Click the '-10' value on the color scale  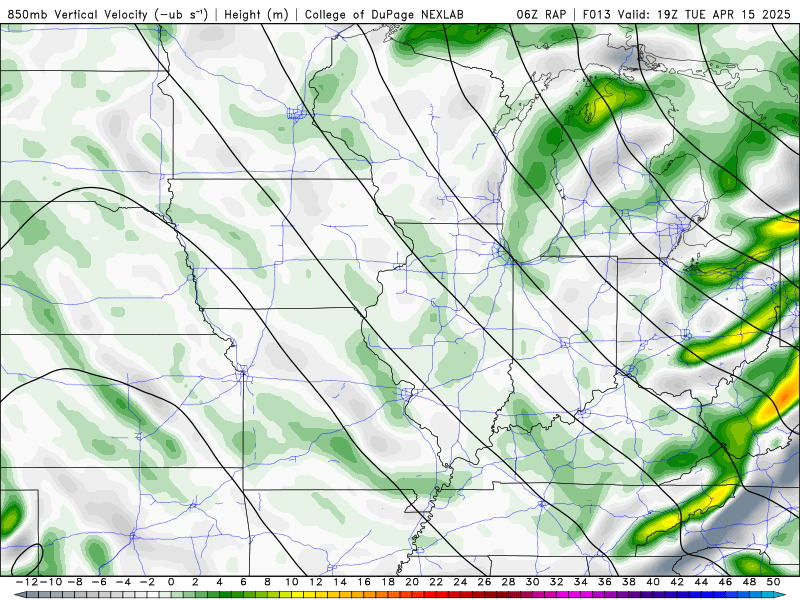(x=50, y=582)
